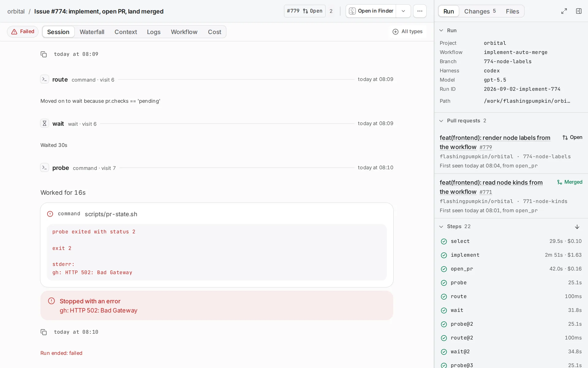Select the route row in Steps list

tap(511, 297)
